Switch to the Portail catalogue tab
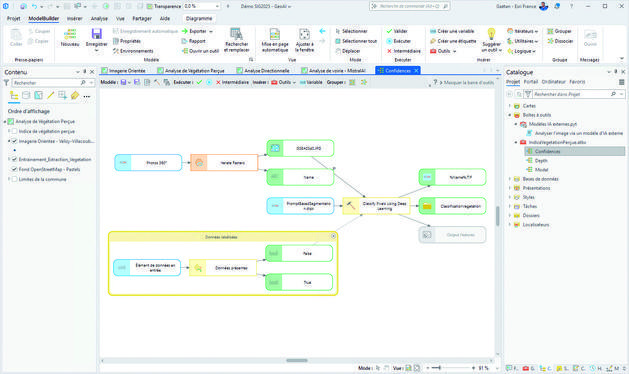This screenshot has height=374, width=629. pos(530,82)
